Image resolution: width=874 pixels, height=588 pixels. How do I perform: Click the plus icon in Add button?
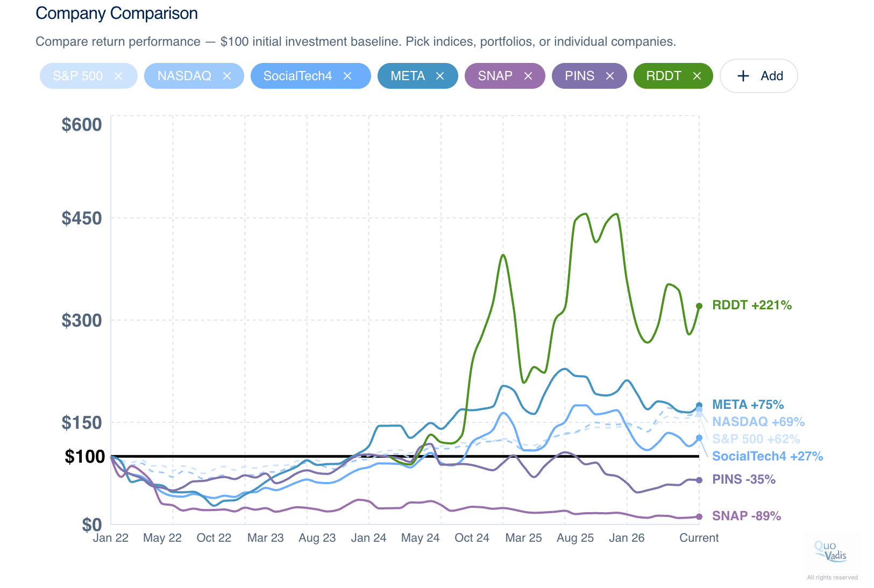tap(743, 76)
